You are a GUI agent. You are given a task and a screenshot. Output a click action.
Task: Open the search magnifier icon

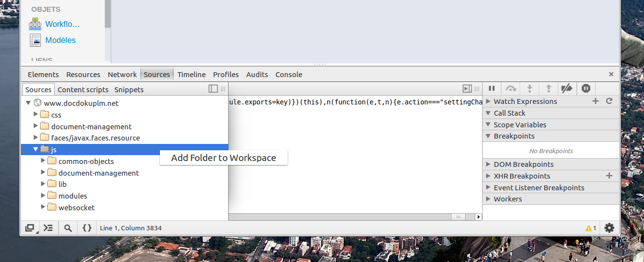(68, 228)
